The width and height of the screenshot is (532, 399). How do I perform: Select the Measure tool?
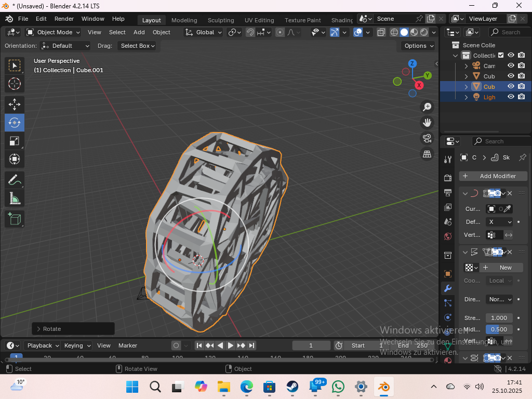pos(15,198)
